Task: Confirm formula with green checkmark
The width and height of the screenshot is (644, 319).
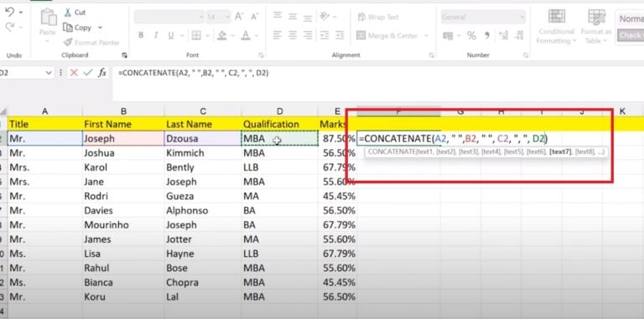Action: tap(87, 73)
